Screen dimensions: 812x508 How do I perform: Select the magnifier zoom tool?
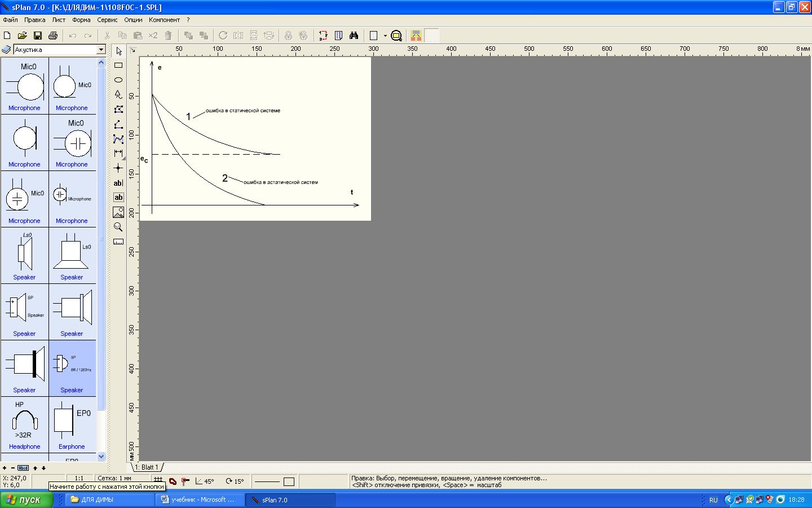(118, 227)
